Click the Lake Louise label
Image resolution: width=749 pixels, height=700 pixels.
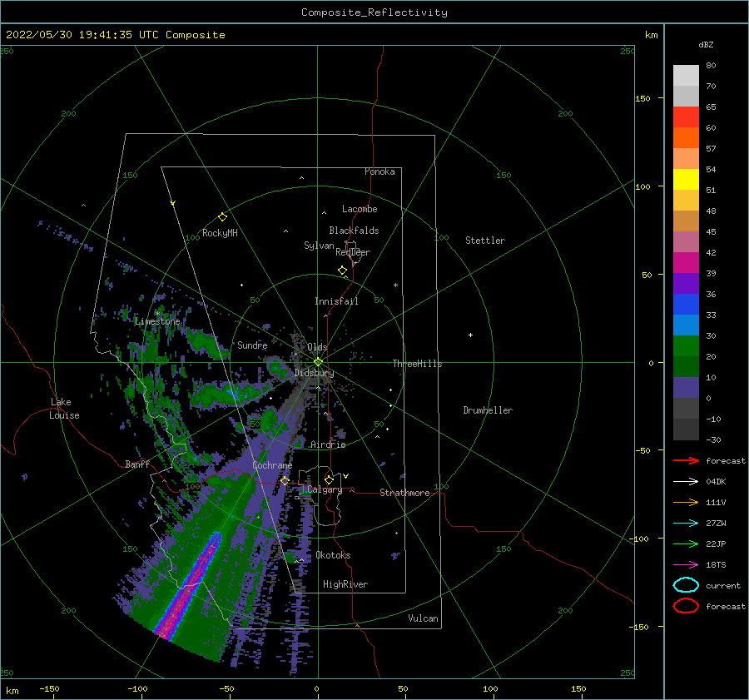pos(64,409)
